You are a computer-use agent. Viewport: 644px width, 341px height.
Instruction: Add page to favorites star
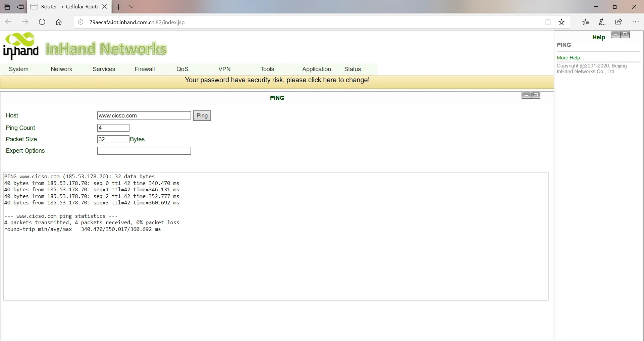[561, 22]
